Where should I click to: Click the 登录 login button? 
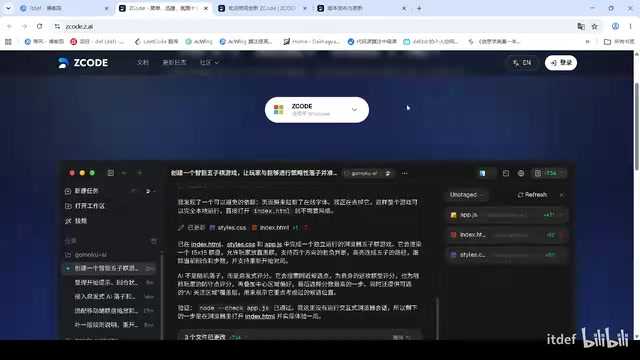click(x=561, y=63)
